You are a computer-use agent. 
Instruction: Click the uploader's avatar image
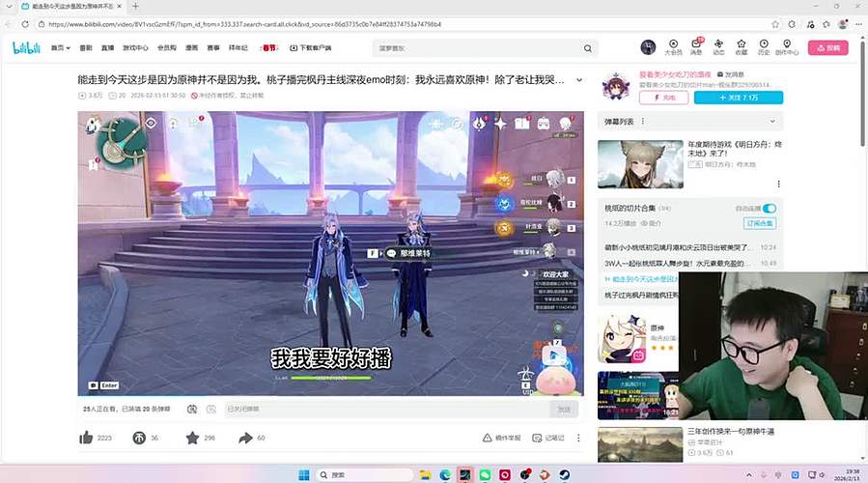(x=616, y=86)
